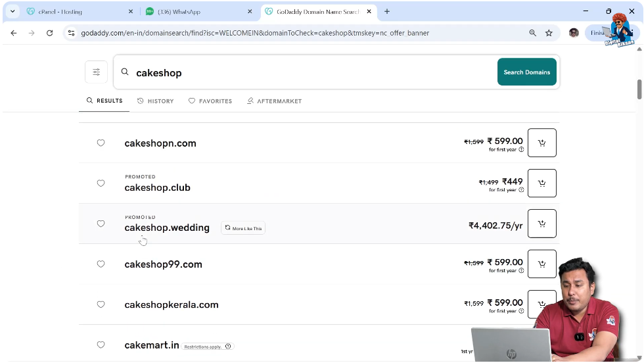Open search filters settings icon
Image resolution: width=644 pixels, height=363 pixels.
click(96, 72)
